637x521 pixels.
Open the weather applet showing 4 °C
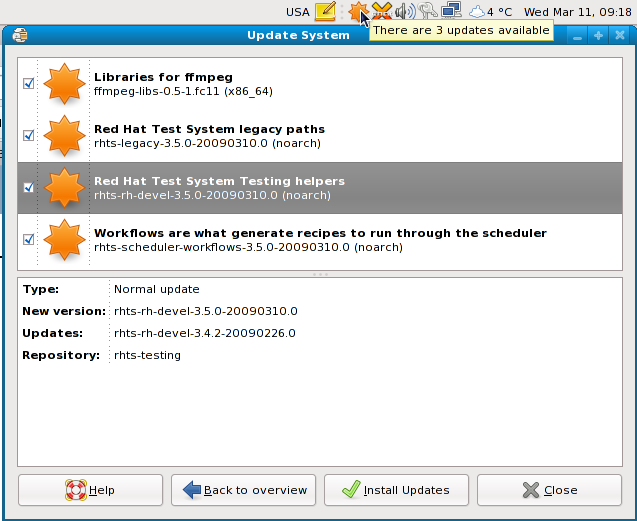[490, 12]
